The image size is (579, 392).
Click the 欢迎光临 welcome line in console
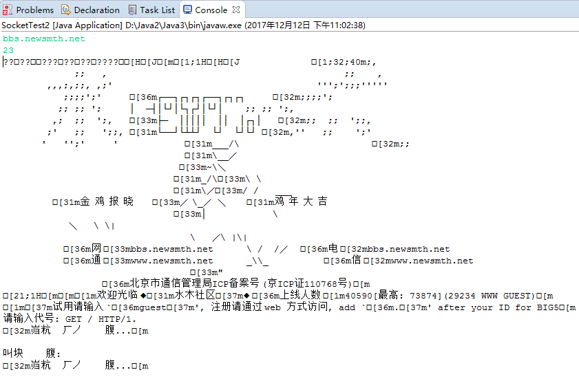(x=117, y=295)
